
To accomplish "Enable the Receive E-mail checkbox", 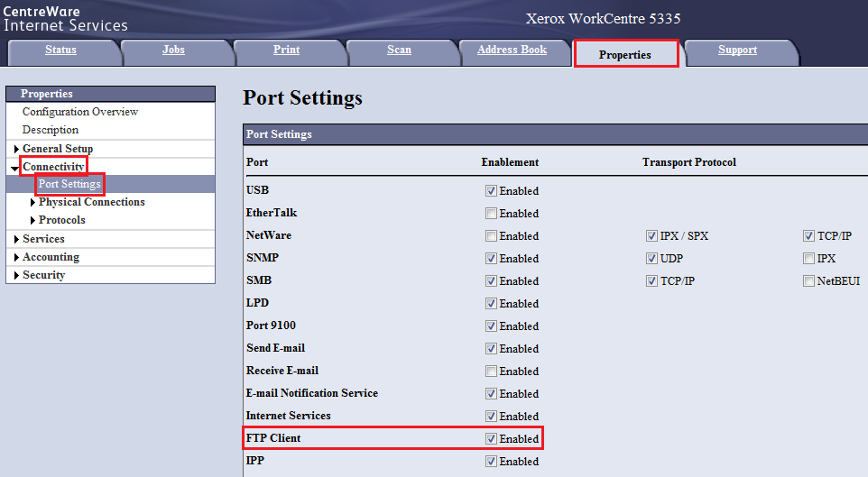I will [491, 372].
